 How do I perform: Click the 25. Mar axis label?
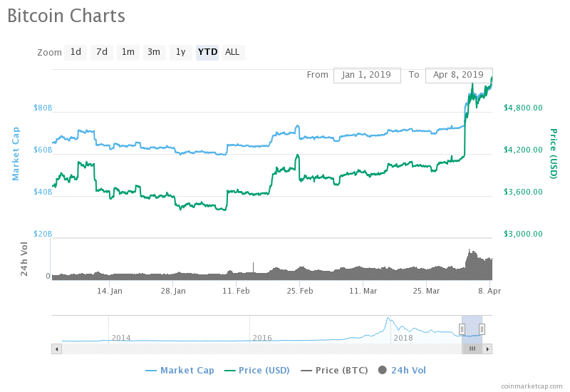coord(426,291)
